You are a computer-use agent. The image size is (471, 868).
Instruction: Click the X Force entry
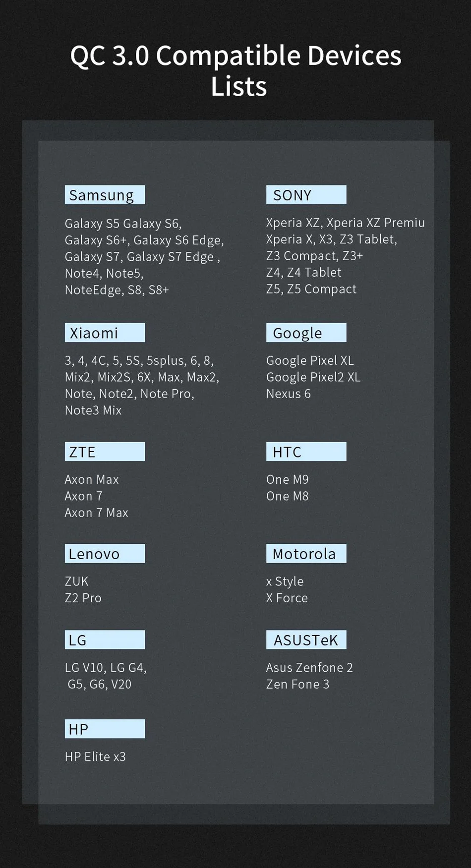pos(287,598)
